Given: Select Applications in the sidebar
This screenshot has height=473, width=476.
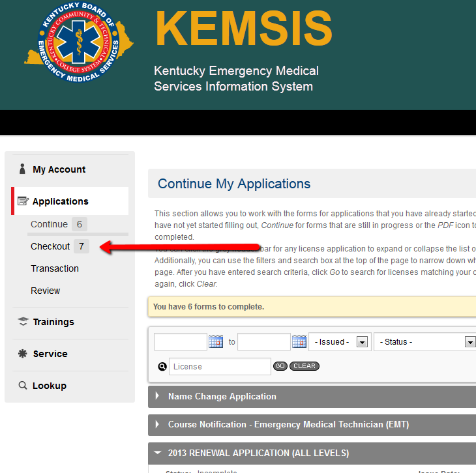Looking at the screenshot, I should (70, 201).
